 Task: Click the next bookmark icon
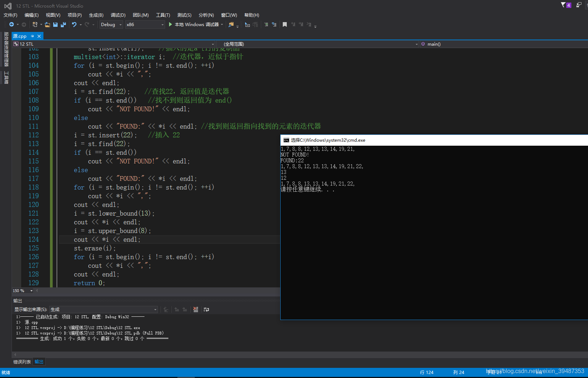point(301,24)
